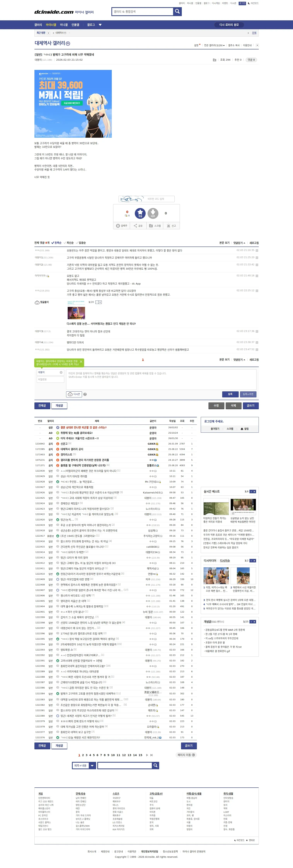Jump to last page arrow in pagination
Image resolution: width=293 pixels, height=868 pixels.
point(151,755)
